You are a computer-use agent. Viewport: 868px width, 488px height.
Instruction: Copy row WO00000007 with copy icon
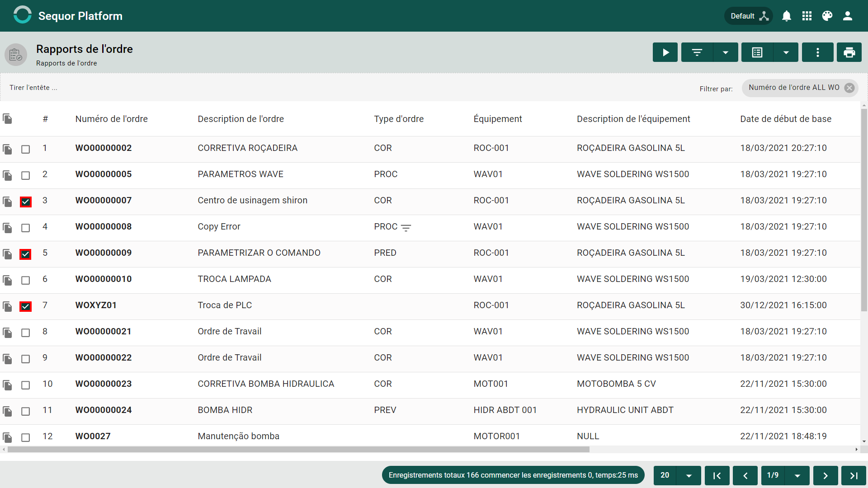click(x=7, y=202)
